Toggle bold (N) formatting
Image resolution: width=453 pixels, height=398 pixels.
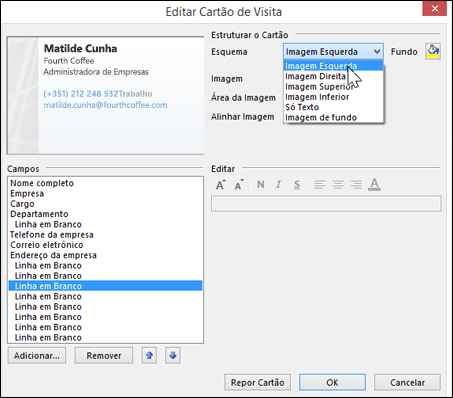click(x=261, y=184)
